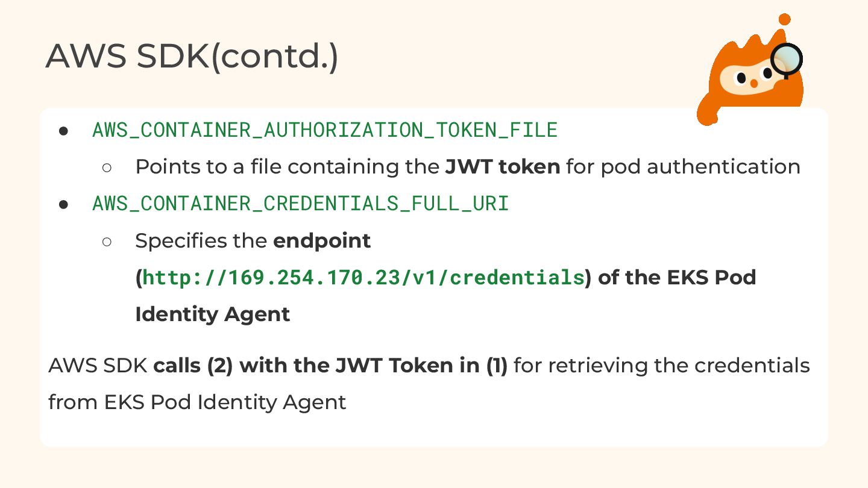Screen dimensions: 868x488
Task: Click hollow bullet before Specifies the endpoint
Action: 107,242
